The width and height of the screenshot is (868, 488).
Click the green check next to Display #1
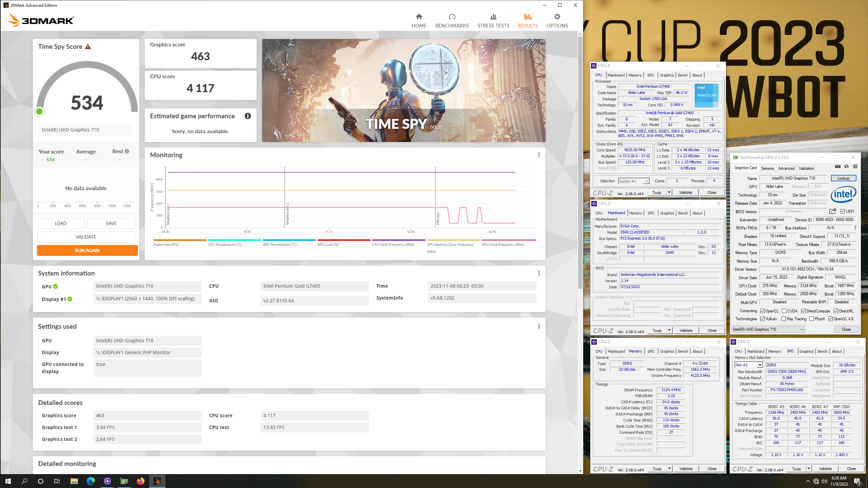[x=70, y=299]
